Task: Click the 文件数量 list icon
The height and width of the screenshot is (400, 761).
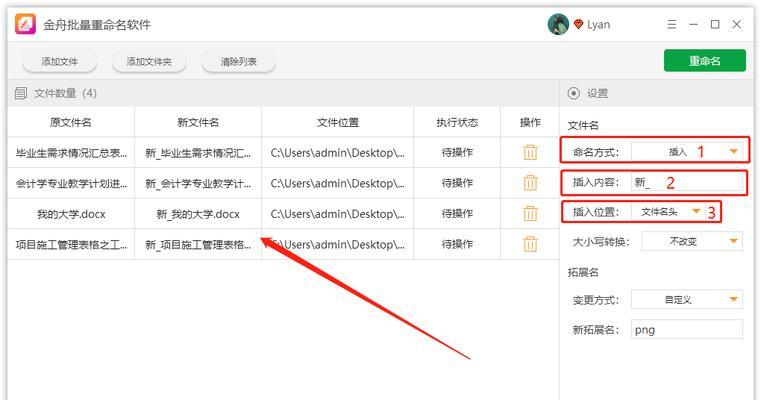Action: 20,93
